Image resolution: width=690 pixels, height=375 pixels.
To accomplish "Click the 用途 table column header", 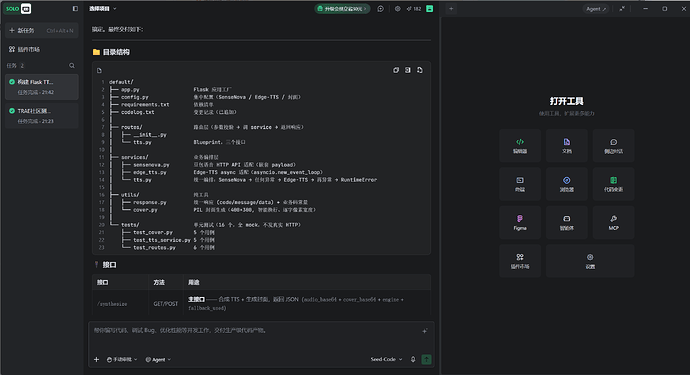I will click(x=194, y=282).
